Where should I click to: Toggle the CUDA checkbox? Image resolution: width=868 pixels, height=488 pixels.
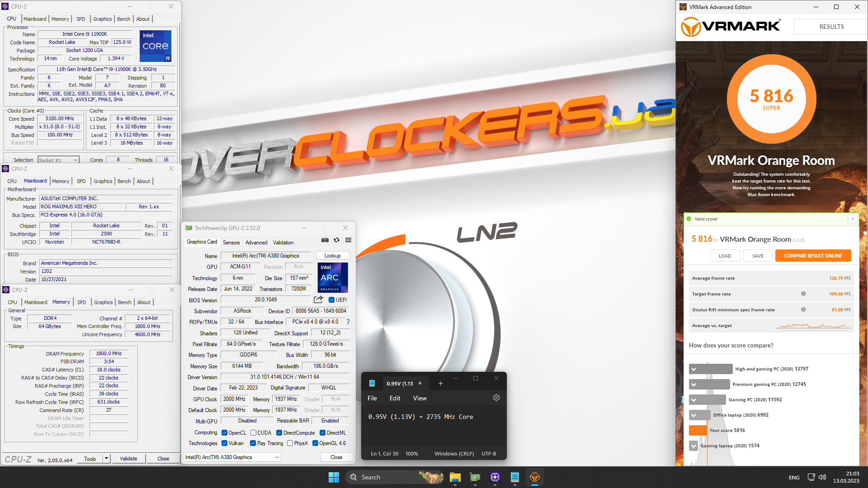[253, 432]
